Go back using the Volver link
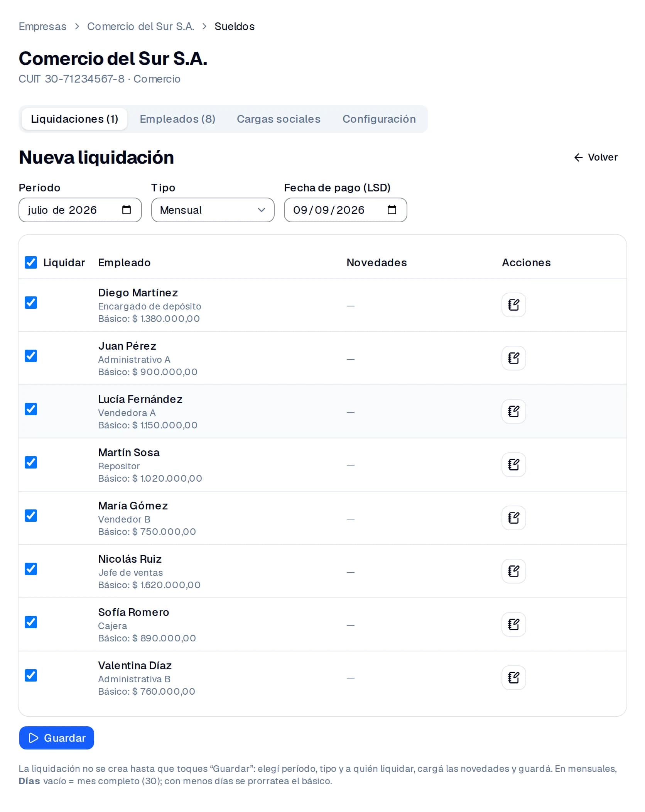Screen dimensions: 645x812 coord(596,157)
